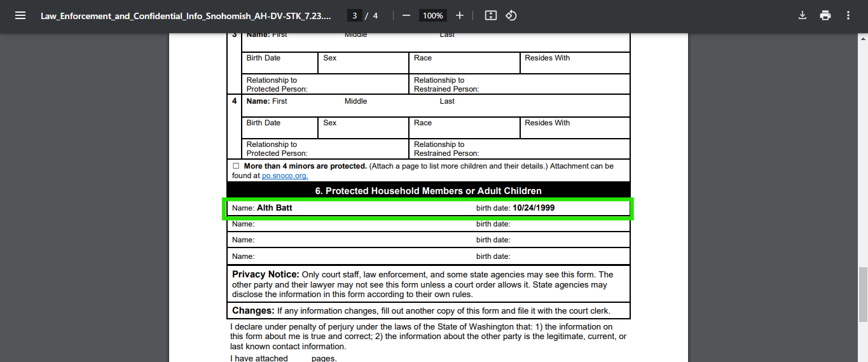
Task: Rotate the document counterclockwise
Action: tap(511, 15)
